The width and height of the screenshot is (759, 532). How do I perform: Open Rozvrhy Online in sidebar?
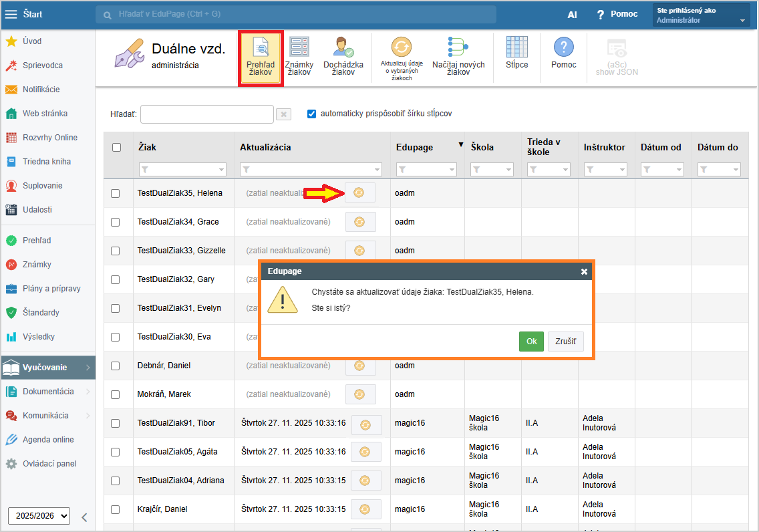[x=49, y=138]
